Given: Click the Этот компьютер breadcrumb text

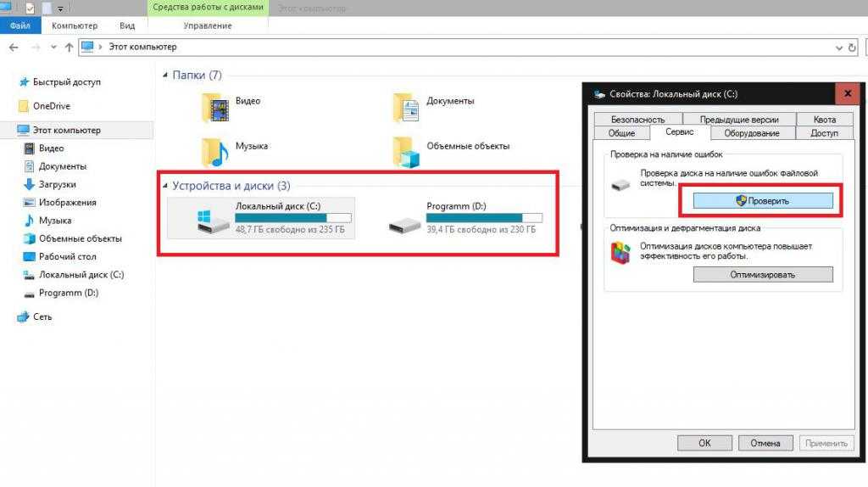Looking at the screenshot, I should 142,48.
